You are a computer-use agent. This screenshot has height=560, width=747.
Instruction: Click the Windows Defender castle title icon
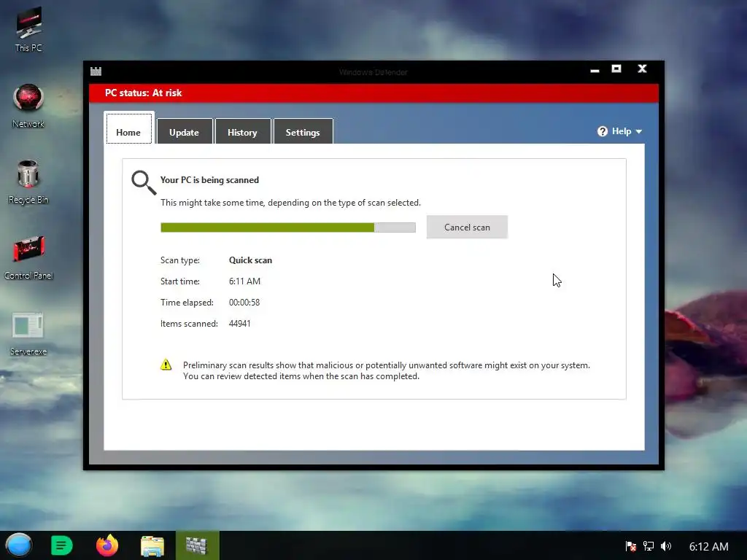tap(96, 71)
